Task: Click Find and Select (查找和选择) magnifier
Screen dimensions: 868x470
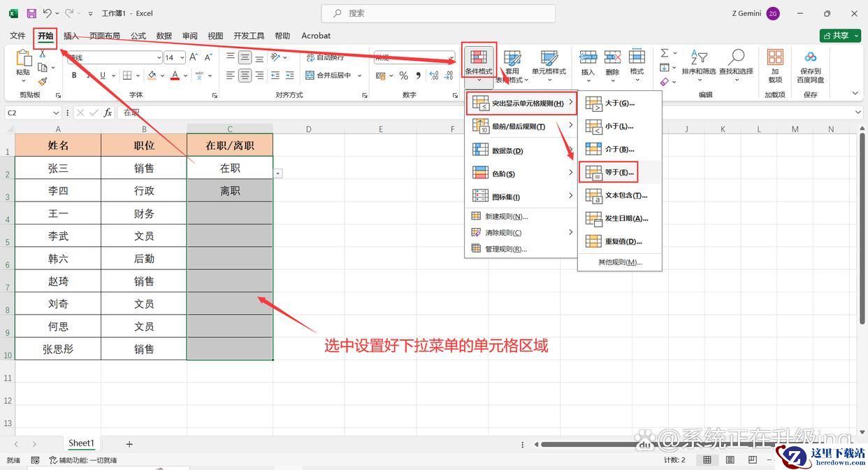Action: 736,62
